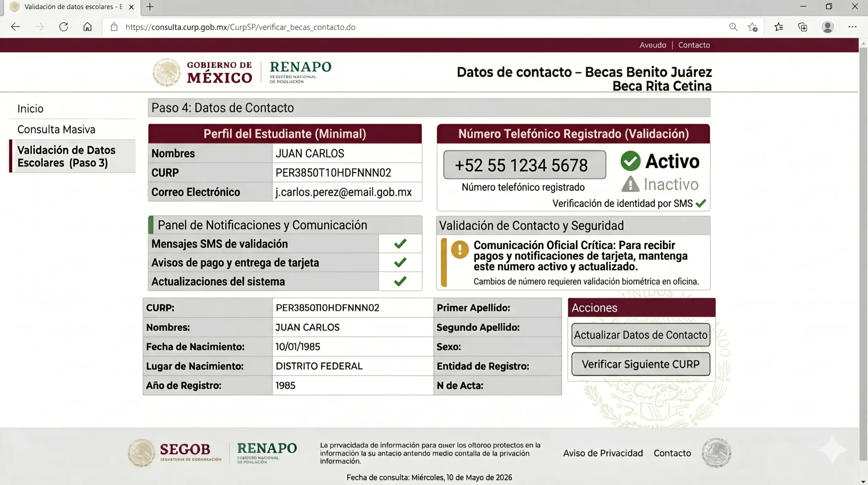
Task: Click Año de Registro value 1985
Action: point(285,385)
